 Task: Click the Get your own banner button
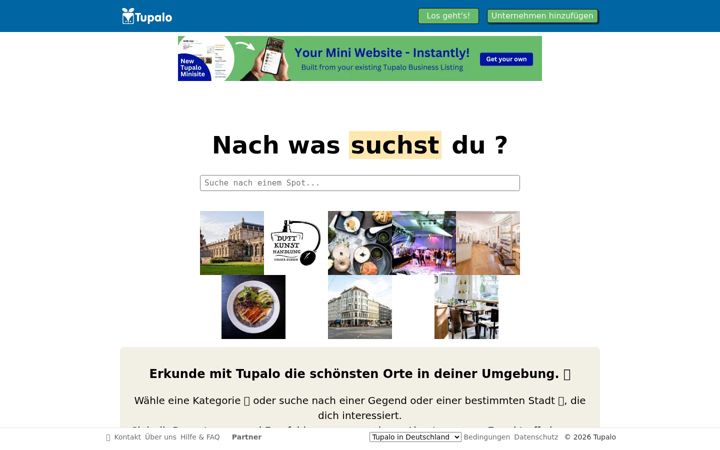[506, 59]
